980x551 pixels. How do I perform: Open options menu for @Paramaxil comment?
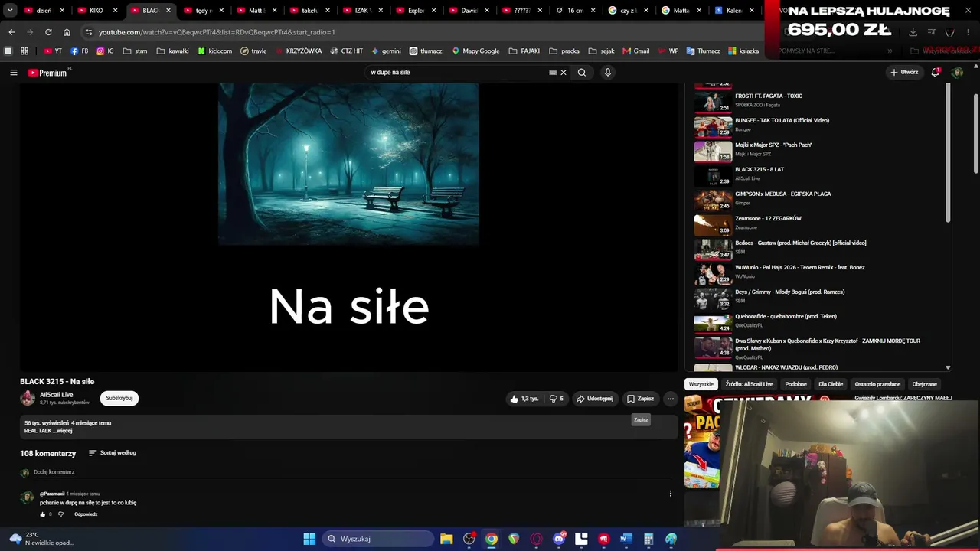click(x=670, y=494)
